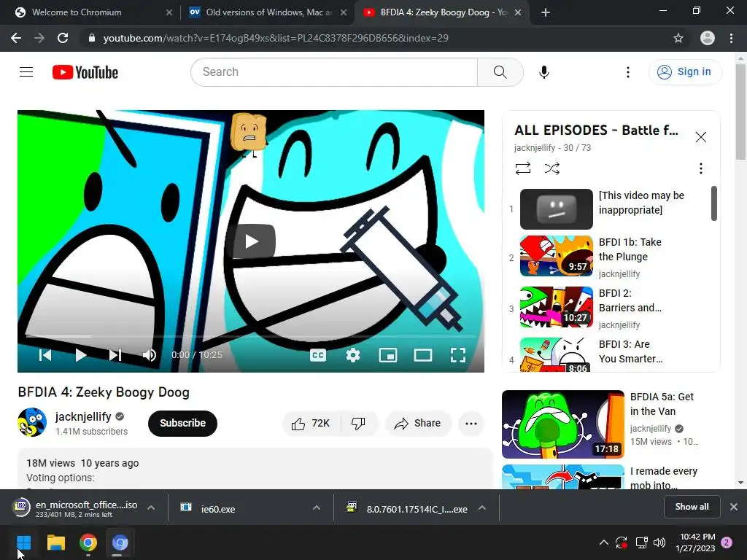Show hidden system tray icons
This screenshot has height=560, width=747.
(x=603, y=542)
